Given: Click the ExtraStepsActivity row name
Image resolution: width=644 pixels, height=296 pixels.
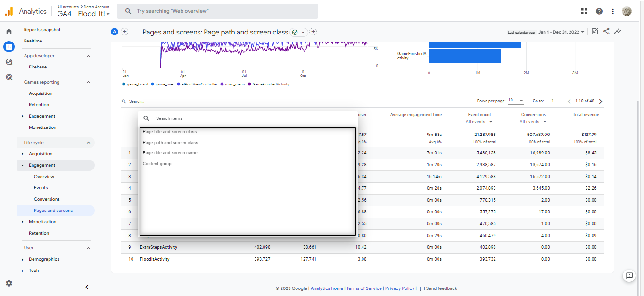Looking at the screenshot, I should tap(159, 247).
